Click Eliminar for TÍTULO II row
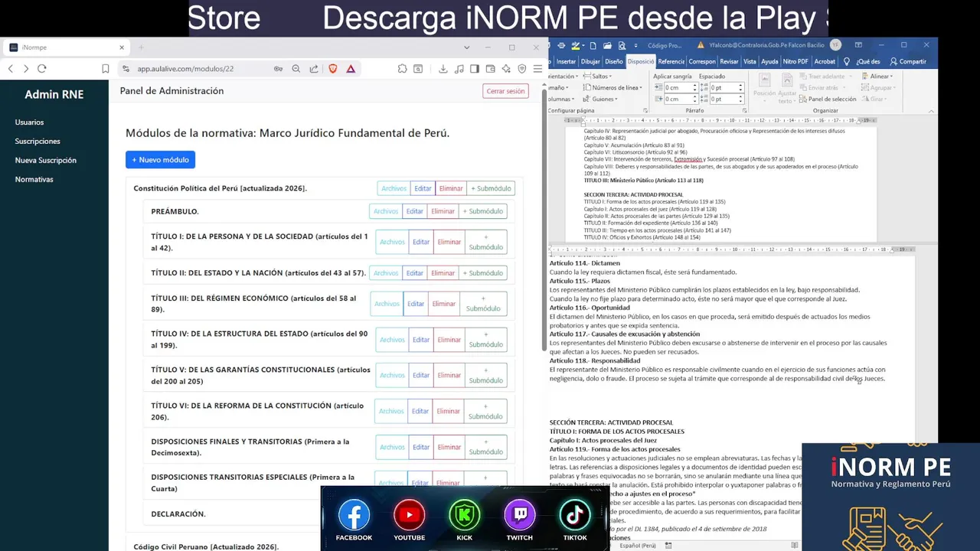 point(443,273)
